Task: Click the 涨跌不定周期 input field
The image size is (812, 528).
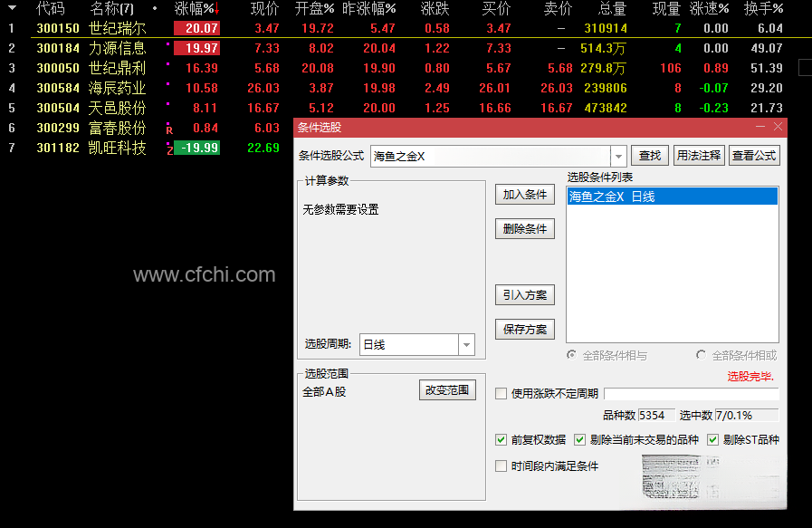Action: (x=692, y=394)
